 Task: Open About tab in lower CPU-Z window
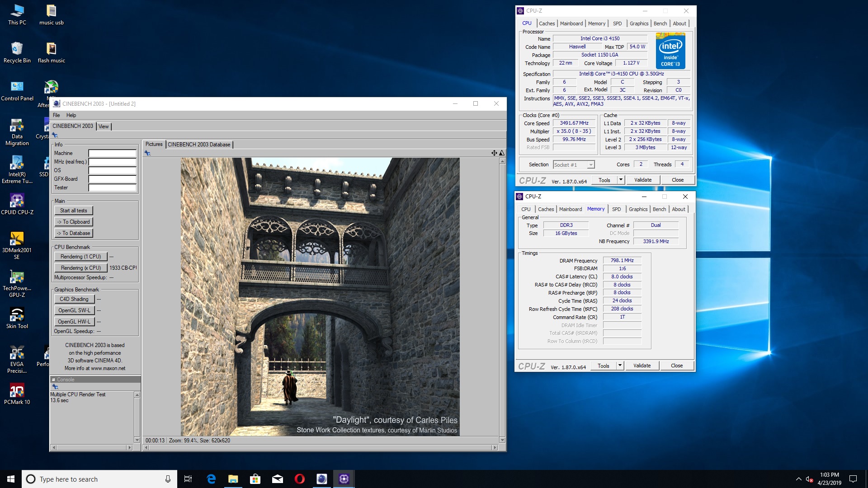tap(678, 209)
